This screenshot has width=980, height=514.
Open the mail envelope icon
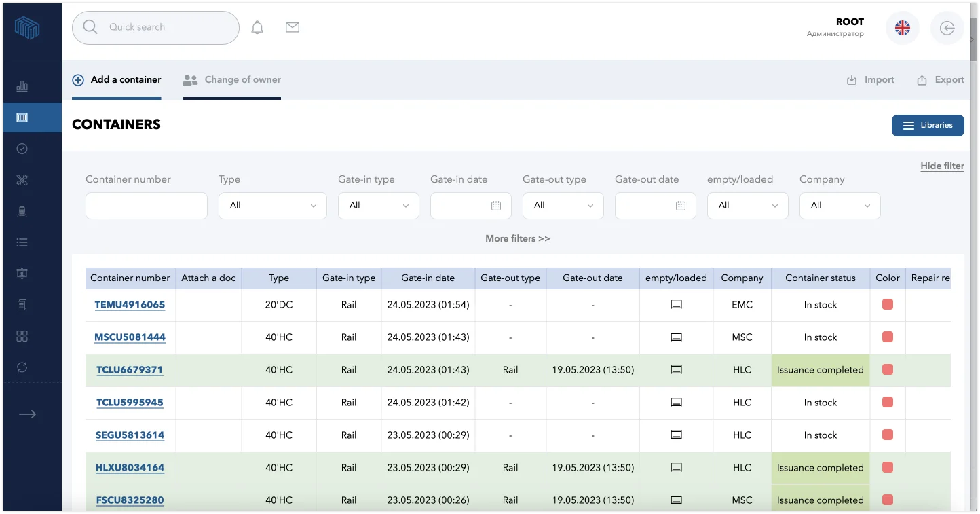click(x=293, y=27)
